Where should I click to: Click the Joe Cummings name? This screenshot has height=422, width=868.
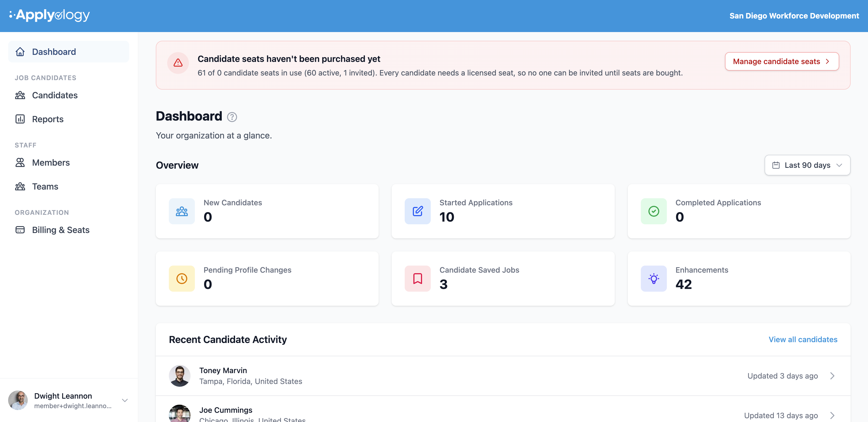point(226,410)
